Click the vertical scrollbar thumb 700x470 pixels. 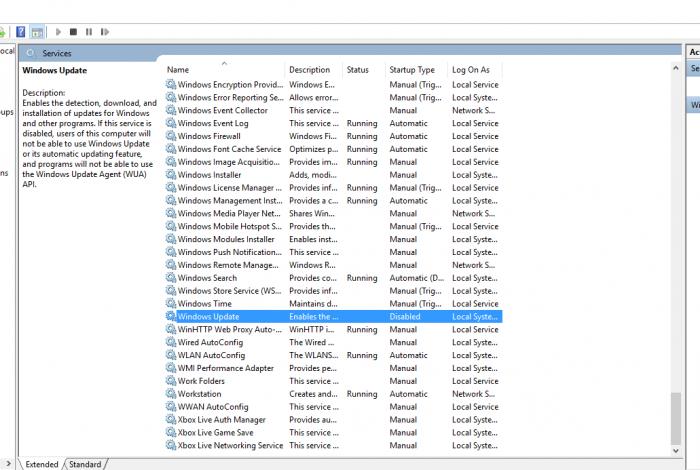[676, 419]
